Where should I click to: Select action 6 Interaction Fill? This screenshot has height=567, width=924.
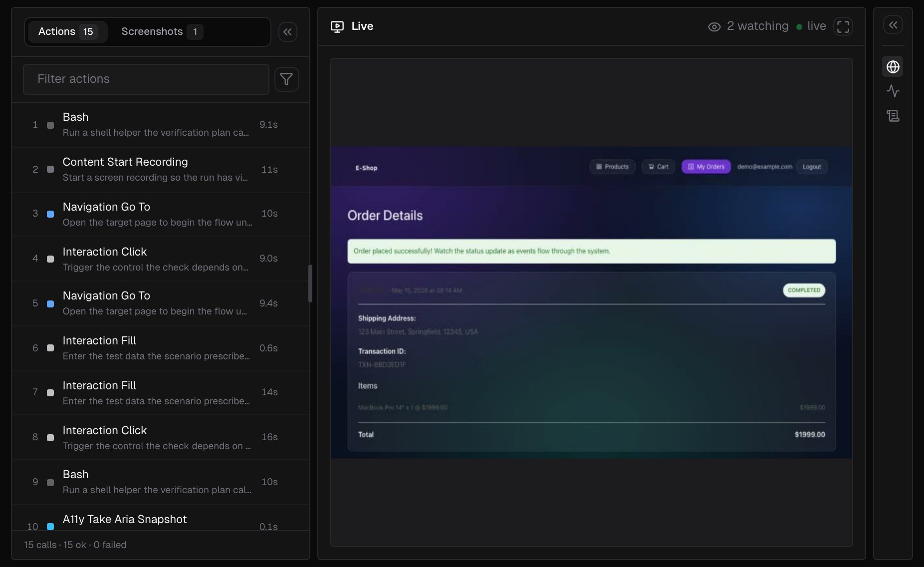click(160, 348)
